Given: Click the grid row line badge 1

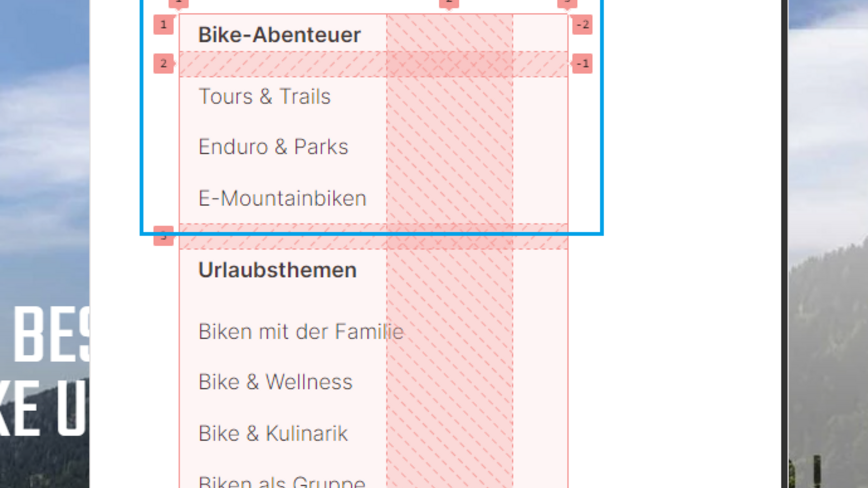Looking at the screenshot, I should click(163, 25).
